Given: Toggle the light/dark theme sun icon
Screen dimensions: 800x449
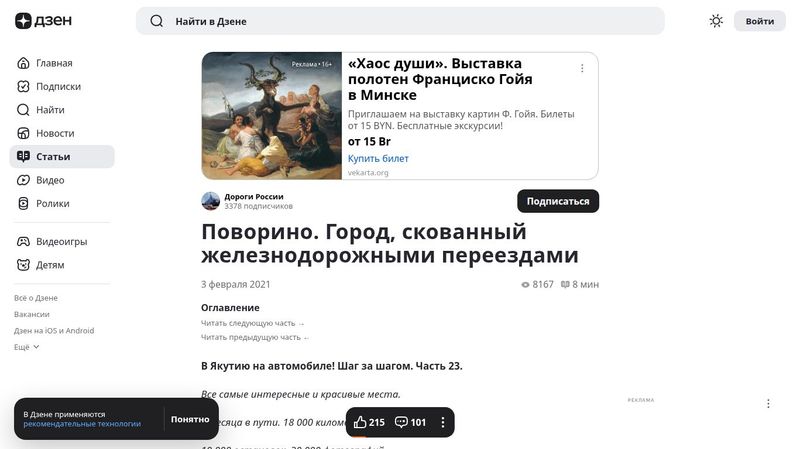Looking at the screenshot, I should [x=716, y=21].
